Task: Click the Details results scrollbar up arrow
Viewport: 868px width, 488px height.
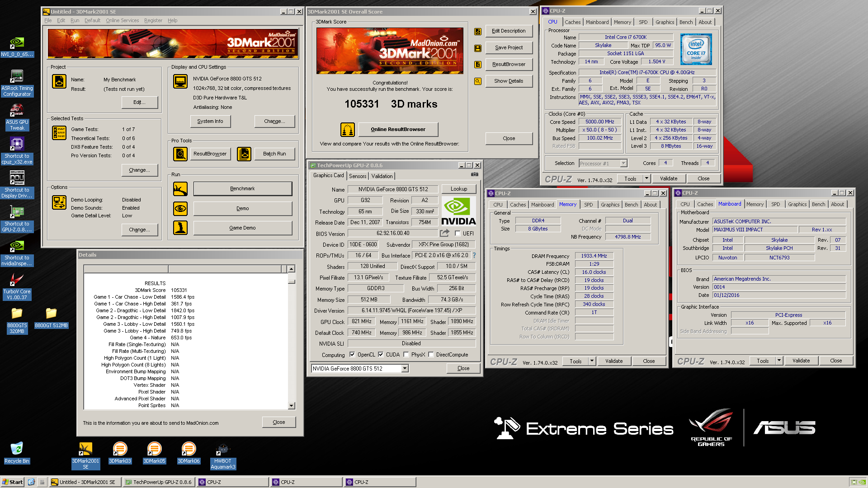Action: coord(292,269)
